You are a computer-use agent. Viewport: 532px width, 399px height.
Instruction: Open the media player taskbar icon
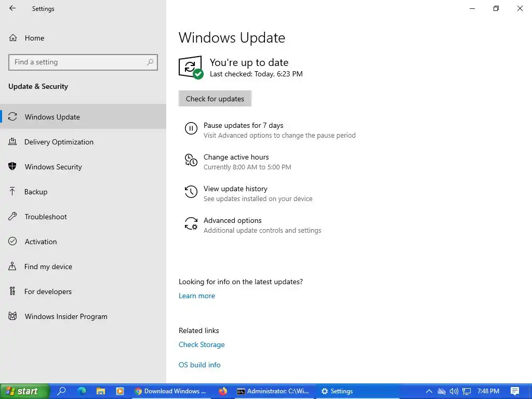point(120,391)
